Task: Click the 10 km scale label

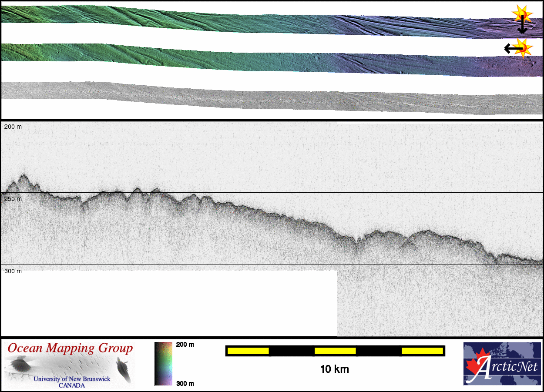Action: [x=334, y=370]
